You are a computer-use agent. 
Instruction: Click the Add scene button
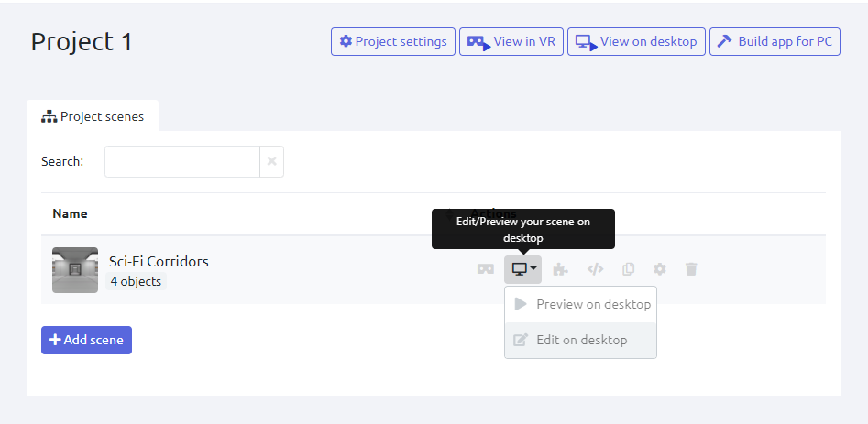[x=86, y=340]
